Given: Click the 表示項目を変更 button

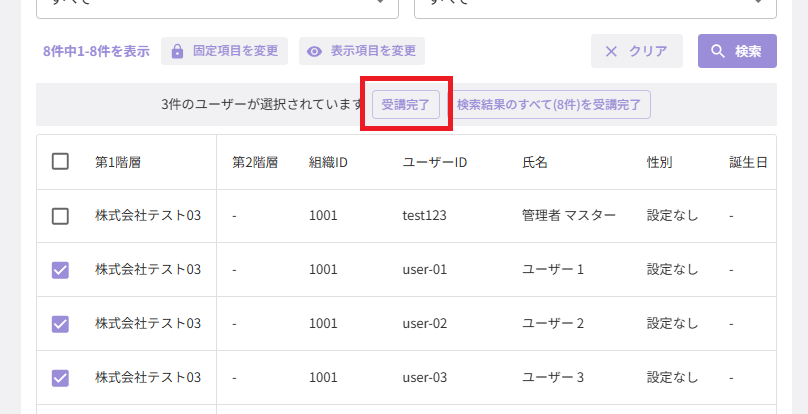Looking at the screenshot, I should click(362, 51).
